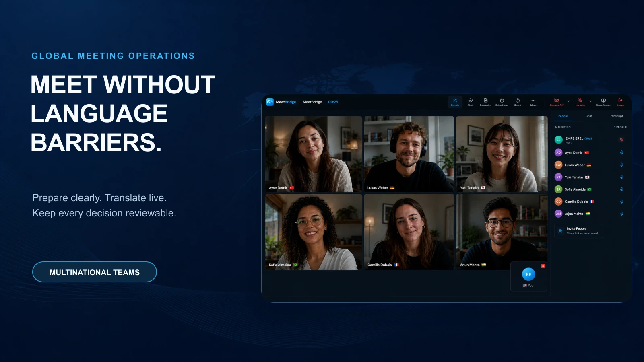This screenshot has width=644, height=362.
Task: Click the 7 PEOPLE count label
Action: click(620, 127)
